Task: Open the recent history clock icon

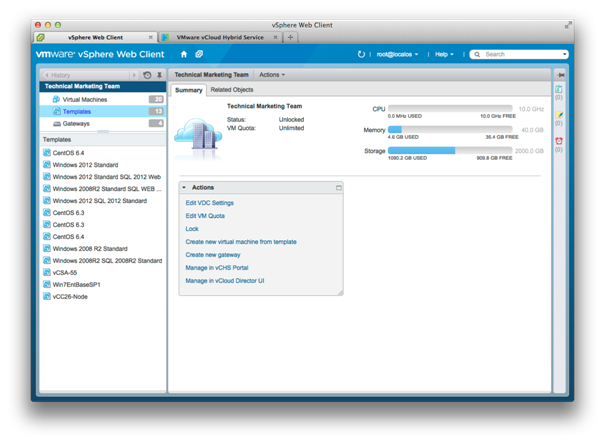Action: 147,75
